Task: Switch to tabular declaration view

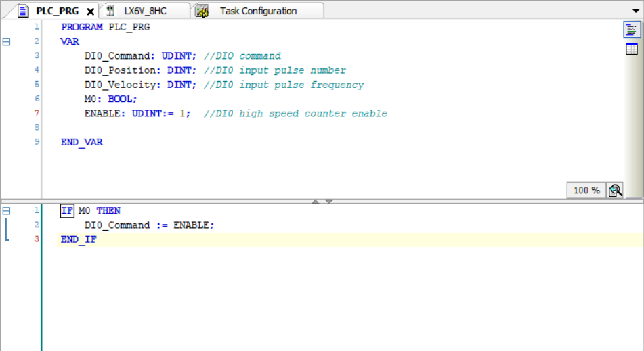Action: pos(632,49)
